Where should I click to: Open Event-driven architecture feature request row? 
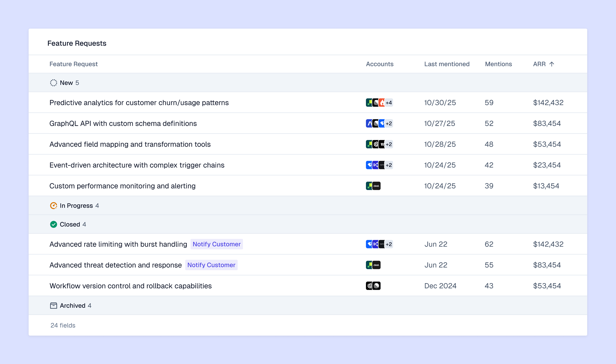(137, 165)
